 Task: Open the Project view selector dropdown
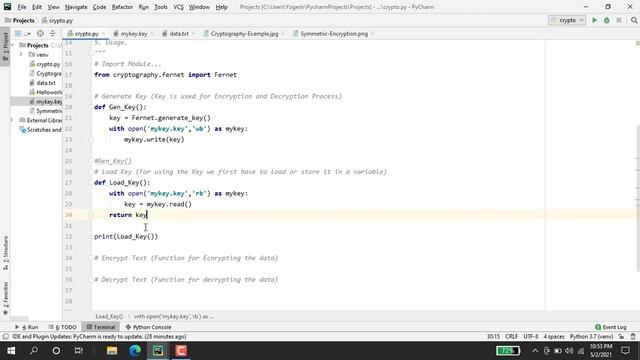[x=22, y=33]
